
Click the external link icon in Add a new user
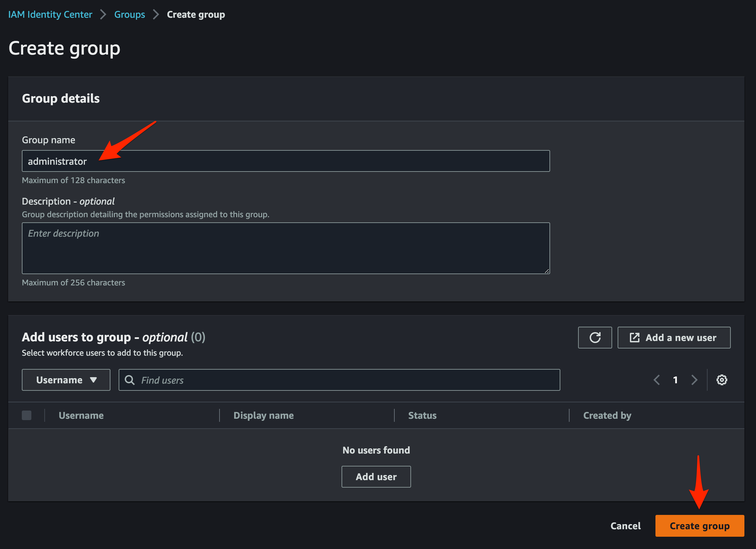click(634, 338)
